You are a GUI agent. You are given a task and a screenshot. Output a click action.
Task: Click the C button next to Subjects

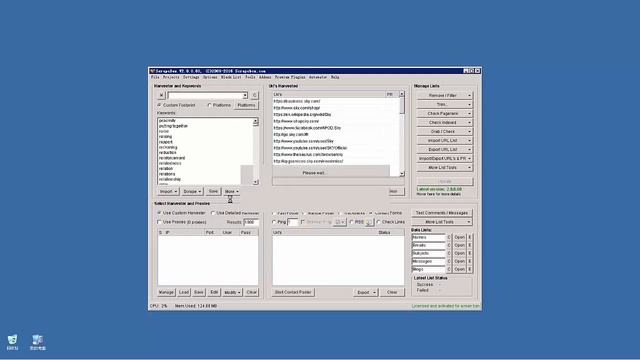click(449, 253)
